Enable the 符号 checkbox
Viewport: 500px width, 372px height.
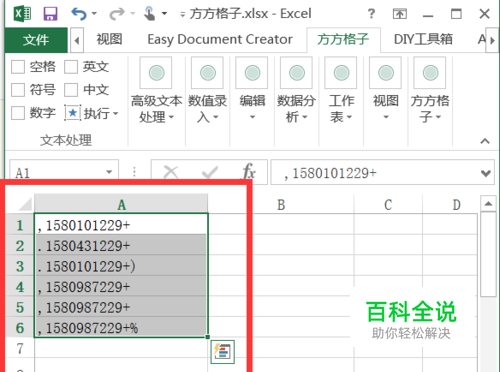tap(18, 90)
